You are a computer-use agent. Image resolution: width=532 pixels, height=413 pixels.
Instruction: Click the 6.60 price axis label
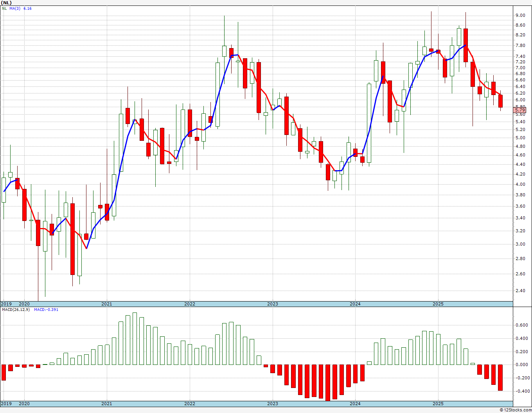point(520,80)
